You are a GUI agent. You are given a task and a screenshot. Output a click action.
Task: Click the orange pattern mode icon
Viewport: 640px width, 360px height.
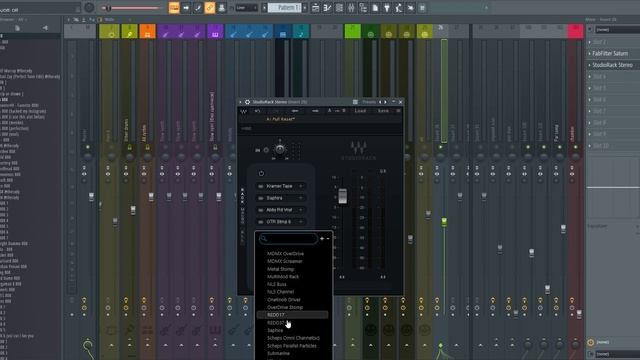point(174,8)
